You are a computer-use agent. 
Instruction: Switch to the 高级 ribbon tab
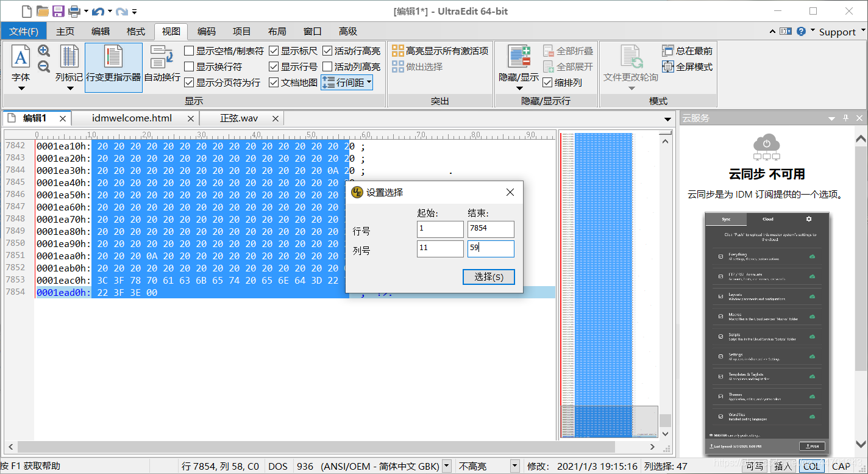[348, 31]
